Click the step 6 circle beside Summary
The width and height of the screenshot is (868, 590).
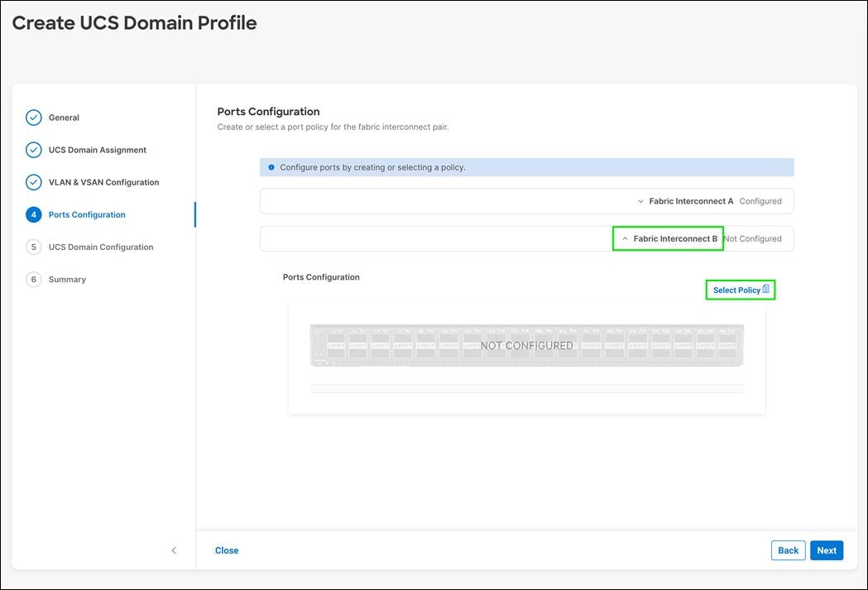coord(34,279)
